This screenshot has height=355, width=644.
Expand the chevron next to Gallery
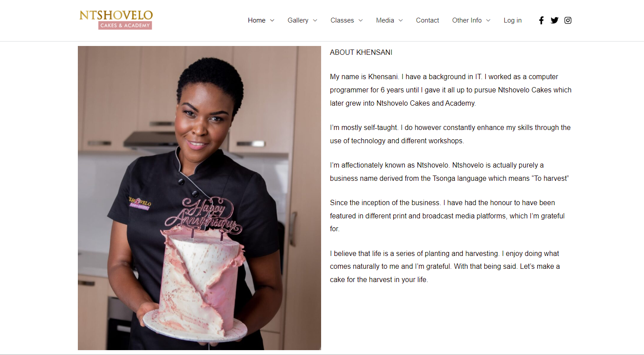pos(315,20)
